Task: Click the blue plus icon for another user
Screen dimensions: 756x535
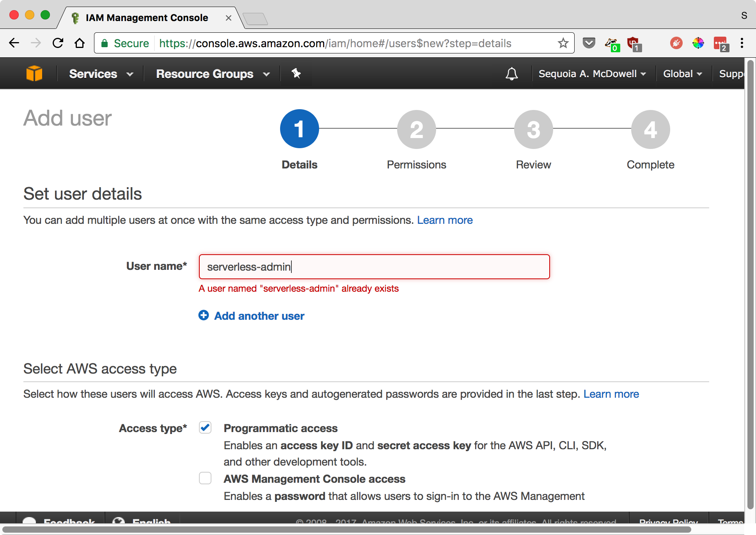Action: 204,315
